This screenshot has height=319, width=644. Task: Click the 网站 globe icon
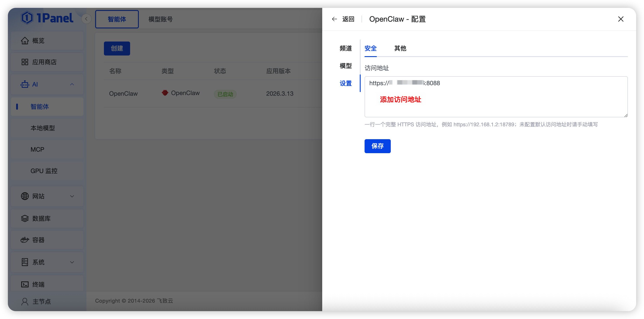25,196
